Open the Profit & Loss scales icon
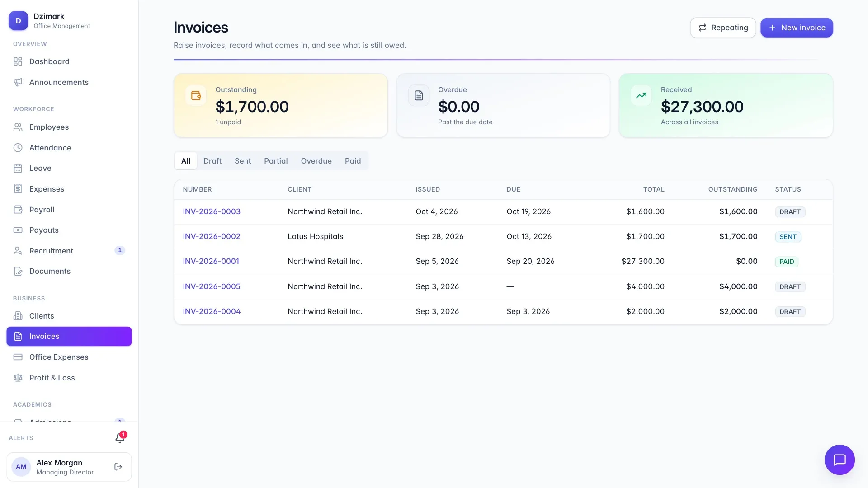The width and height of the screenshot is (868, 488). click(x=18, y=378)
